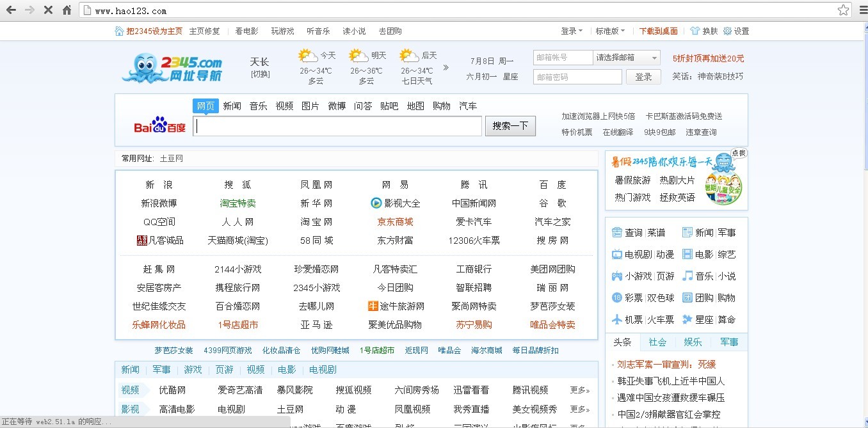Open the 5折封顶再加送20元 promo link

point(708,58)
